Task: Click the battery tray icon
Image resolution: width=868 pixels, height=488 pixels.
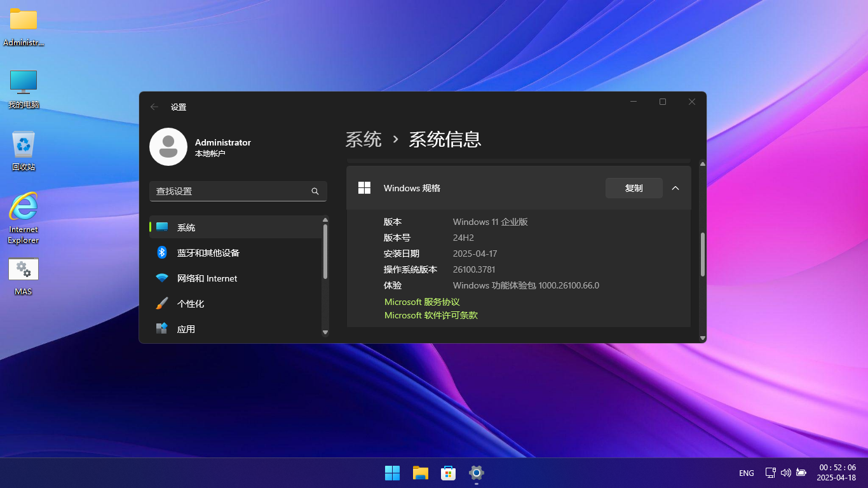Action: point(801,473)
